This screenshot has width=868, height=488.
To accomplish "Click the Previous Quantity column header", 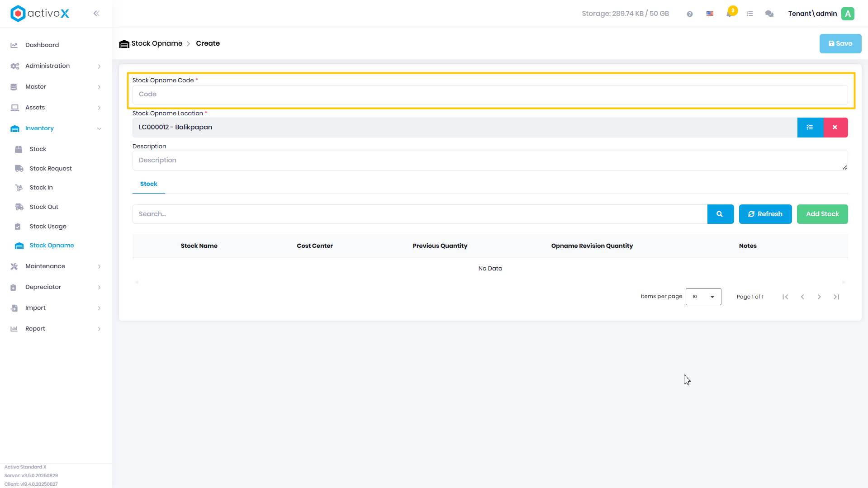I will 440,246.
